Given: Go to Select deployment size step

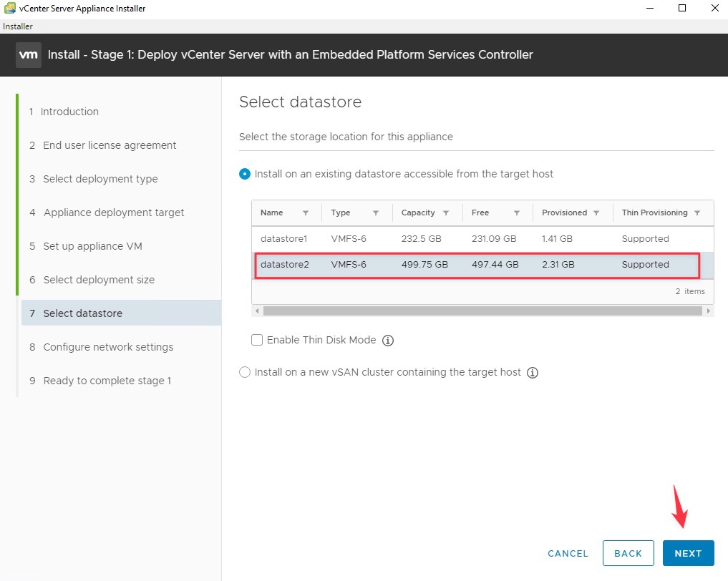Looking at the screenshot, I should click(92, 280).
